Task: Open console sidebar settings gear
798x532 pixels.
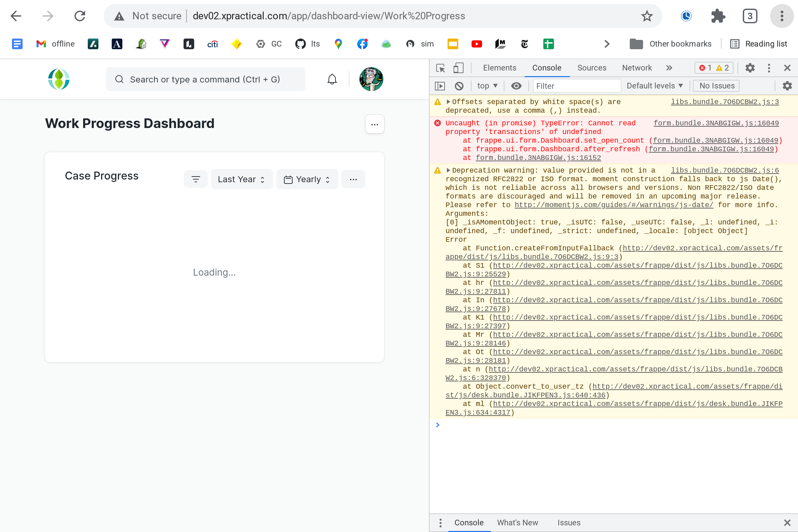Action: [787, 86]
